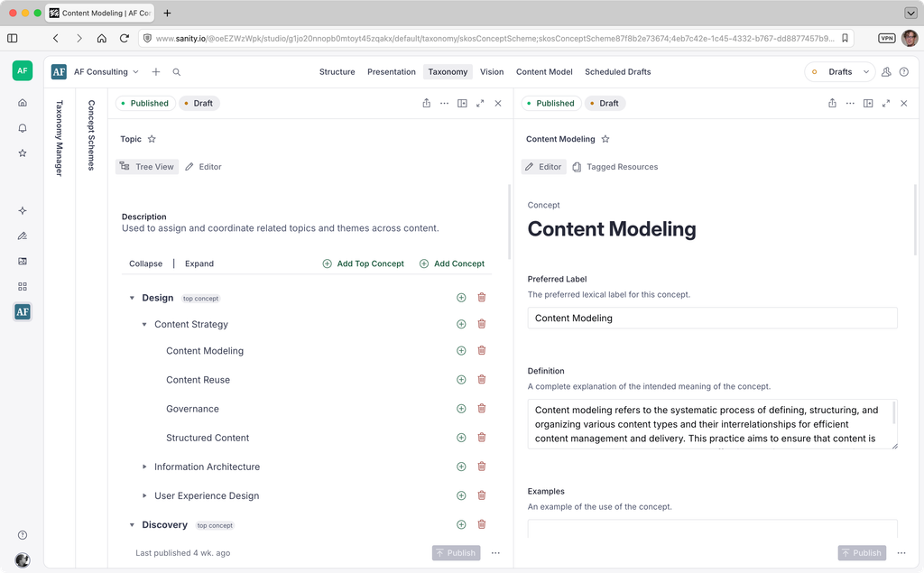Star the Content Modeling document
Screen dimensions: 924x573
(x=605, y=139)
